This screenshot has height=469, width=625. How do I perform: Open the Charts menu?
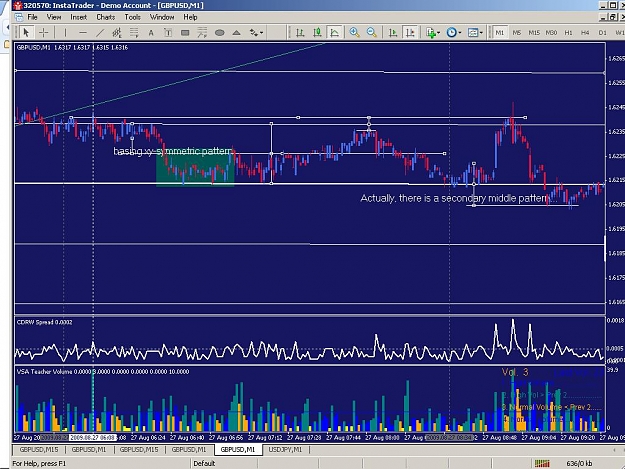(106, 17)
